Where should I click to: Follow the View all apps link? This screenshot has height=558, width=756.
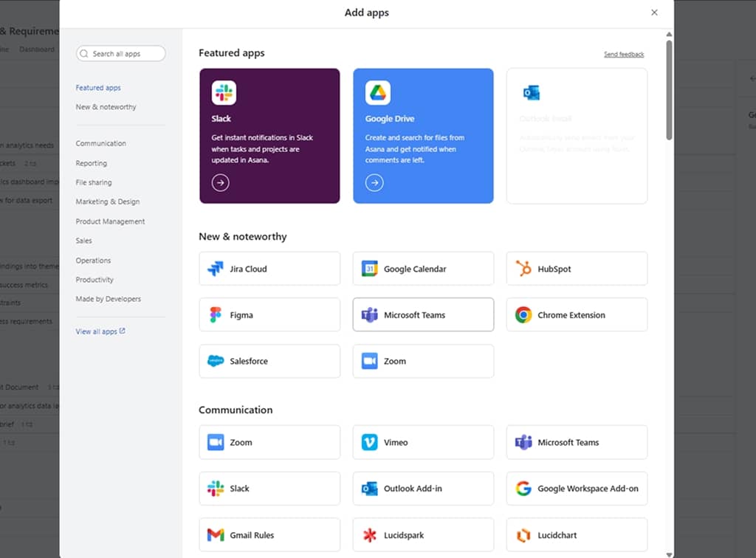[97, 331]
